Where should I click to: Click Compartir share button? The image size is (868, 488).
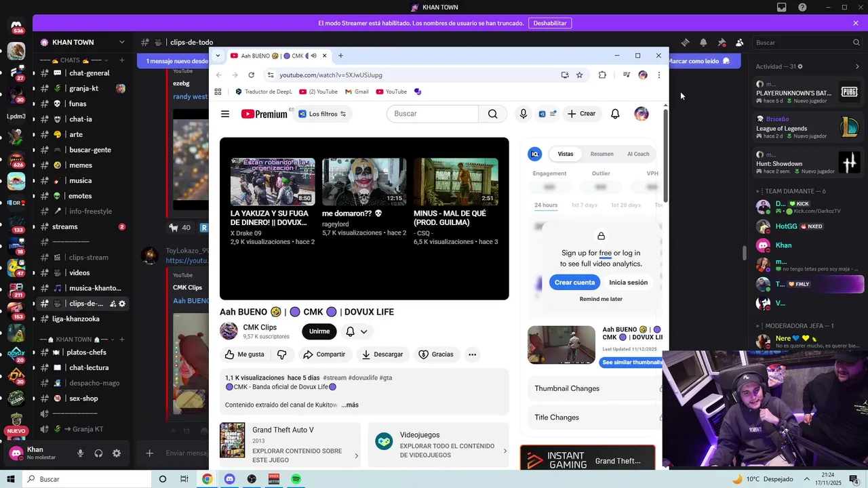click(324, 354)
